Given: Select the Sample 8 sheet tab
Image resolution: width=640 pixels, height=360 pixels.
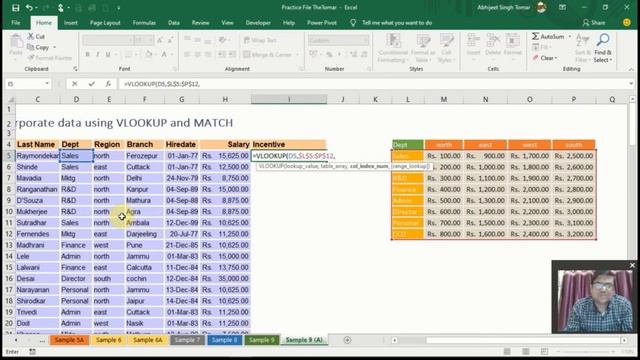Looking at the screenshot, I should [224, 340].
